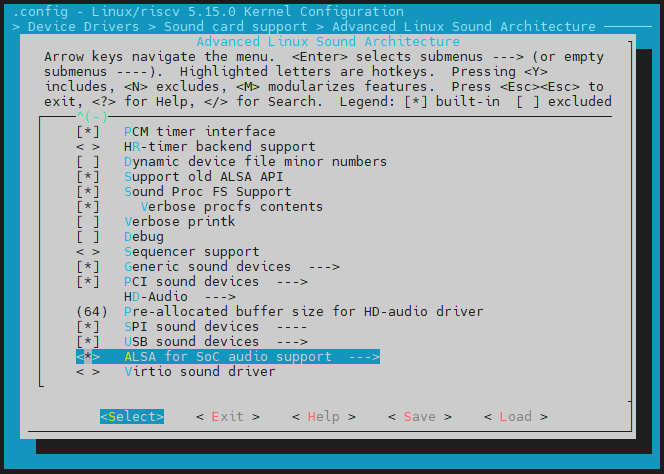Click the Advanced Linux Sound Architecture dialog title
The image size is (664, 474).
328,42
